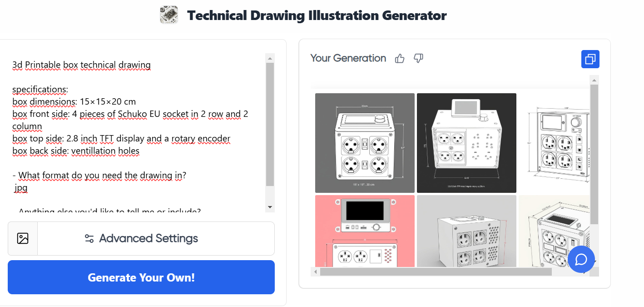Click the generation panel's up scroll arrow
Viewport: 644px width, 307px height.
point(594,80)
